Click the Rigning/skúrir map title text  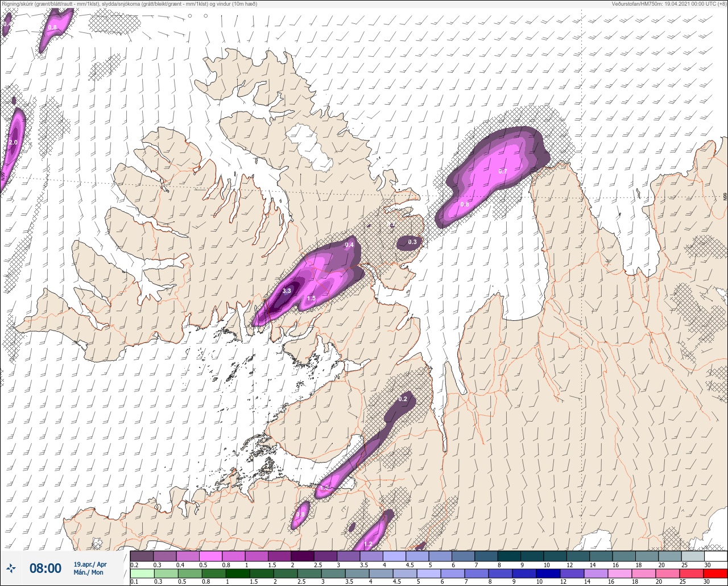129,3
